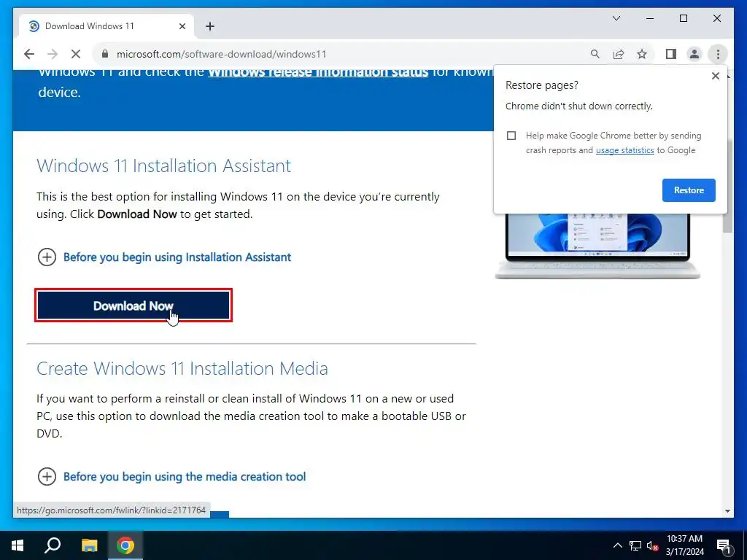This screenshot has height=560, width=747.
Task: Click the address bar URL
Action: (x=222, y=54)
